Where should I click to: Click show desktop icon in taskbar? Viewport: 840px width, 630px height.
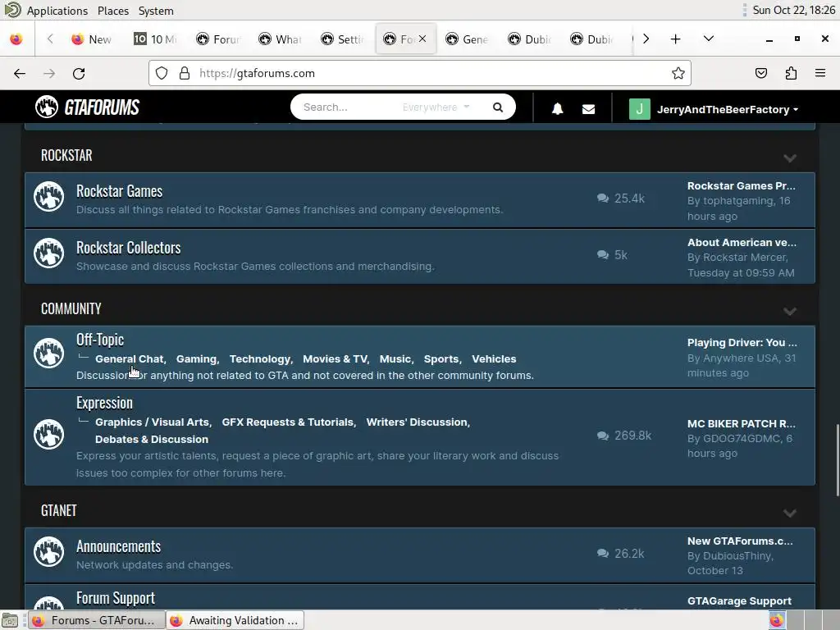pos(10,620)
